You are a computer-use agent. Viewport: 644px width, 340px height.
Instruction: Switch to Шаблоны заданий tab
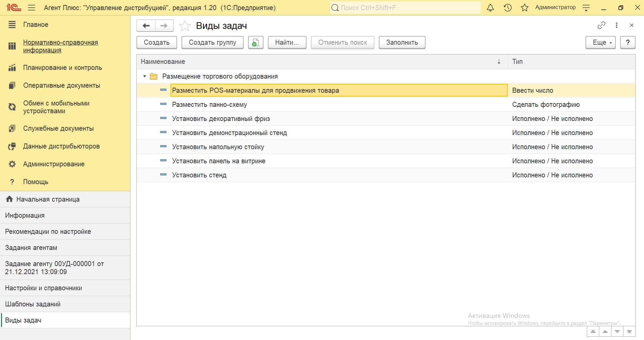point(33,304)
